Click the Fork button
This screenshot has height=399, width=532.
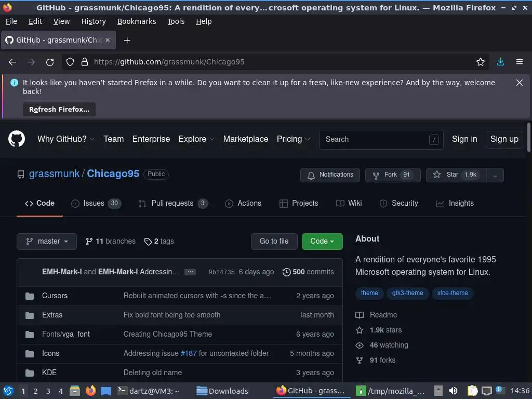tap(393, 175)
